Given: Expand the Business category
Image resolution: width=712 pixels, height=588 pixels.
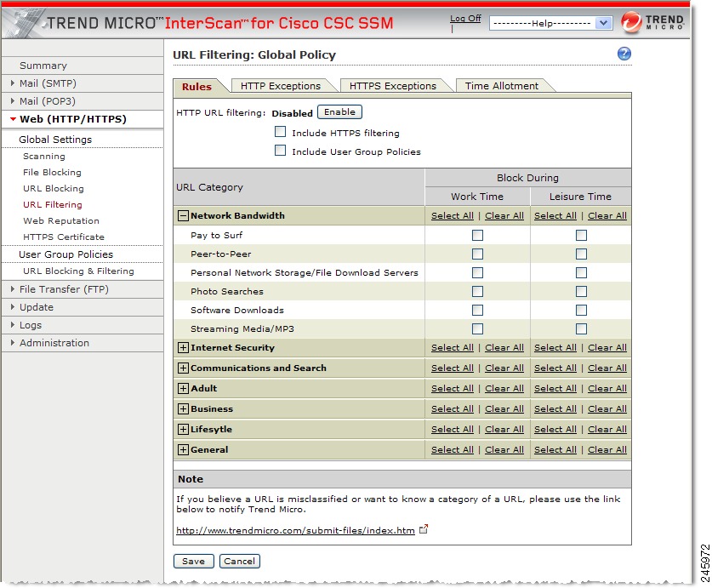Looking at the screenshot, I should (x=183, y=409).
